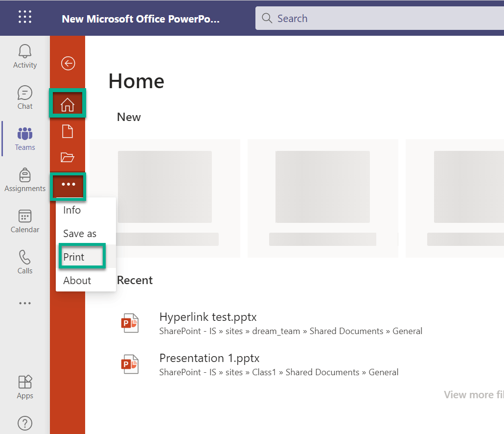Click the Recent section heading
504x434 pixels.
click(x=135, y=280)
